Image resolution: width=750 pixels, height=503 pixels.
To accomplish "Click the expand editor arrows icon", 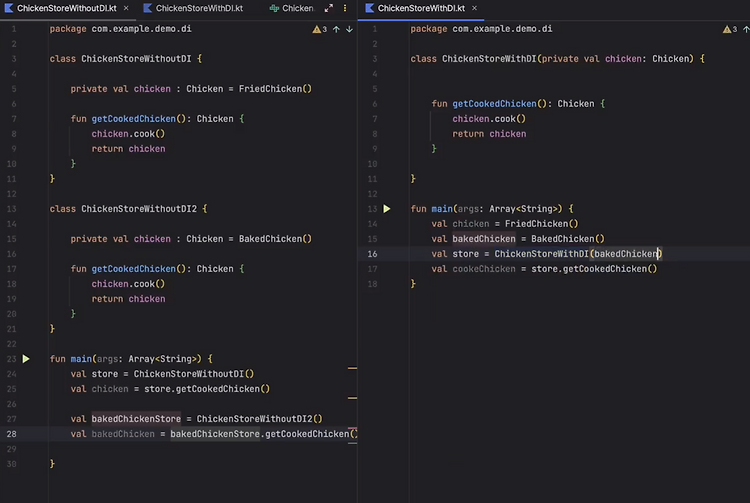I will click(x=329, y=8).
